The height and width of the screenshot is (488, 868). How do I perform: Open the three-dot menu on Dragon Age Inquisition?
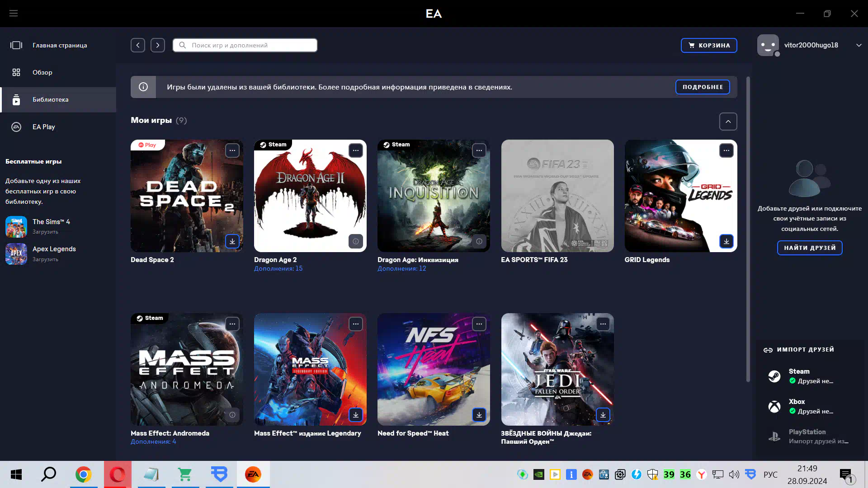click(x=479, y=150)
